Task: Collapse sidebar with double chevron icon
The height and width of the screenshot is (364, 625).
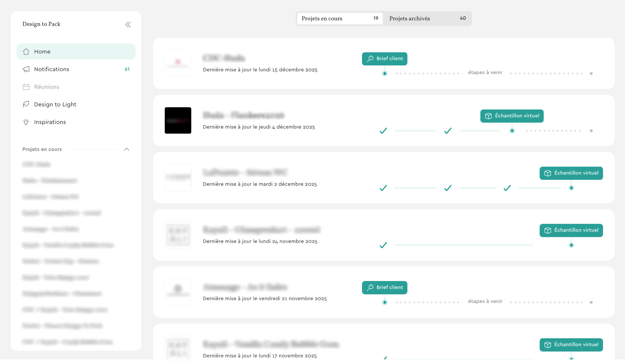Action: tap(128, 25)
